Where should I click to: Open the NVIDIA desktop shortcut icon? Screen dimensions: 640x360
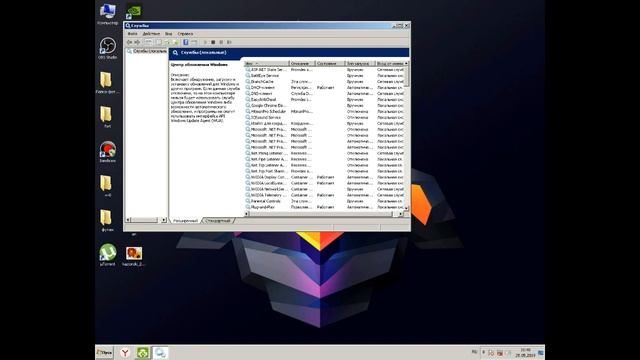coord(133,11)
